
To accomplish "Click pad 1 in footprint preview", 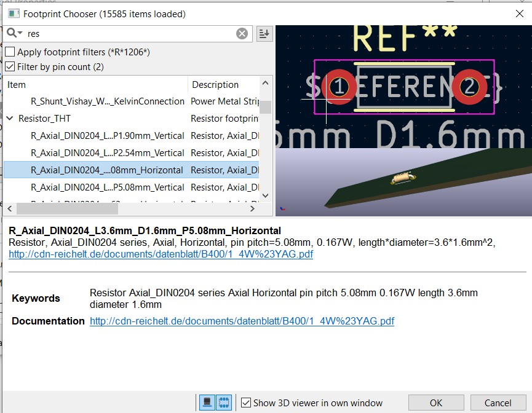I will tap(339, 87).
